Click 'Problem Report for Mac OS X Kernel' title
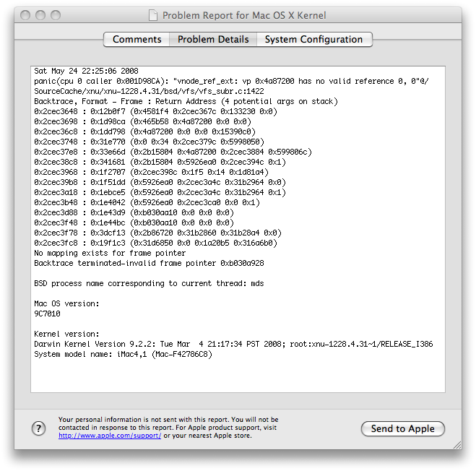 point(244,15)
